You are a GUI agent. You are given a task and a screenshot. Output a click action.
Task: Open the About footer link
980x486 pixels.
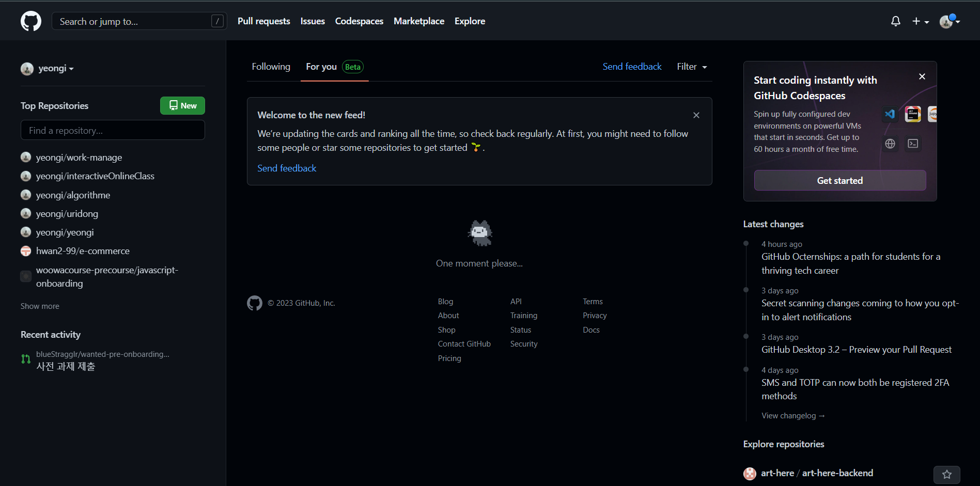(x=448, y=316)
